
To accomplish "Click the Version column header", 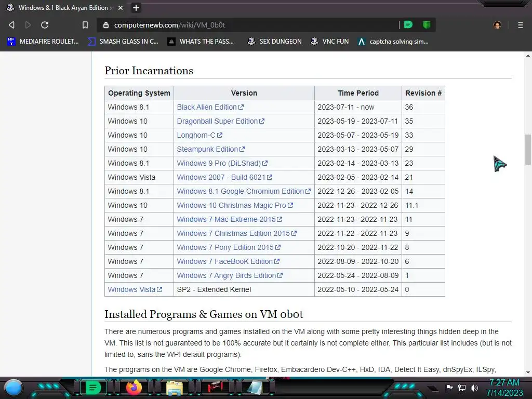I will 244,93.
